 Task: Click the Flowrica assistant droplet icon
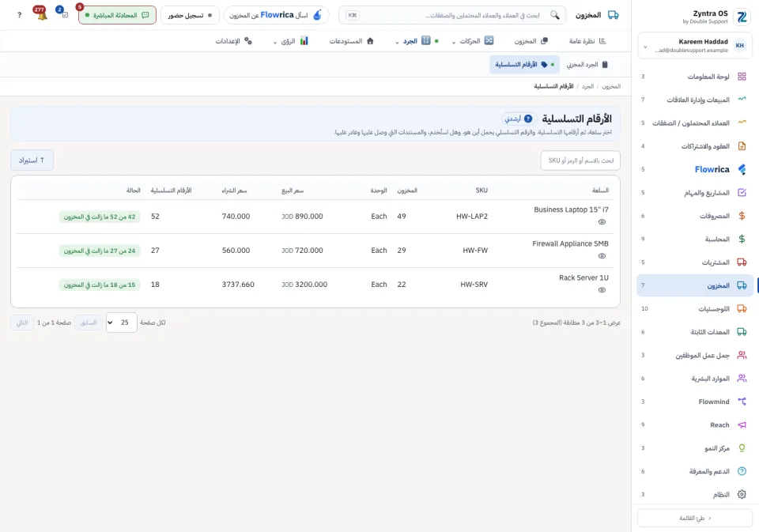tap(317, 15)
